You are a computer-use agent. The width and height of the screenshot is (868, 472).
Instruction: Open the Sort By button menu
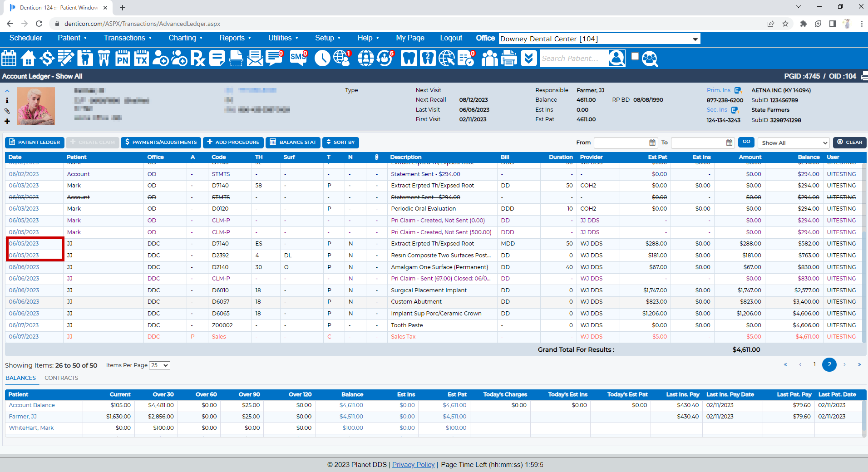point(340,143)
